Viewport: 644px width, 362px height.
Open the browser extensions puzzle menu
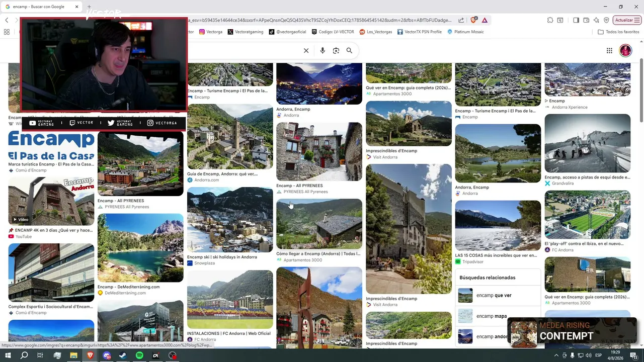point(550,20)
